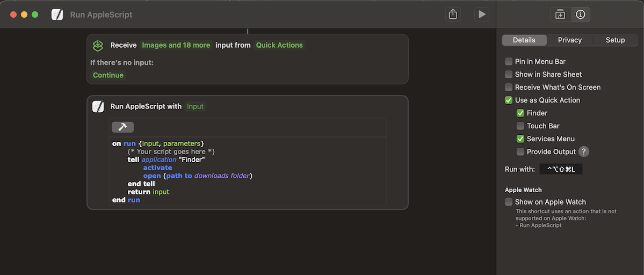This screenshot has height=275, width=644.
Task: Click the Run AppleScript action icon
Action: [98, 106]
